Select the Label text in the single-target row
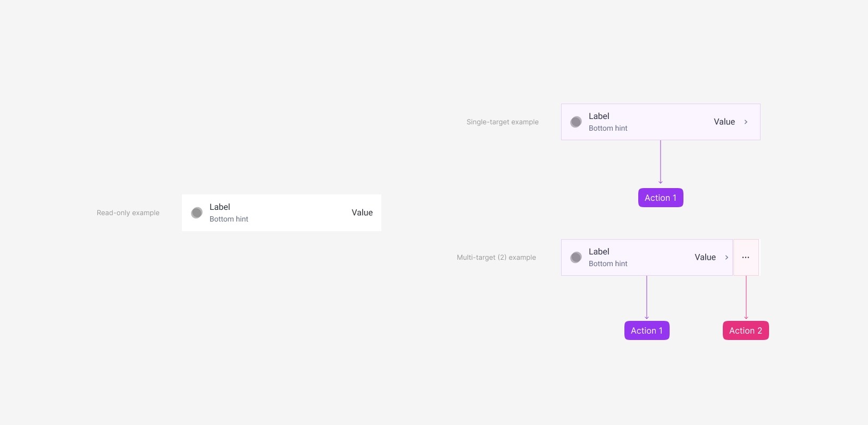The image size is (868, 425). point(599,116)
